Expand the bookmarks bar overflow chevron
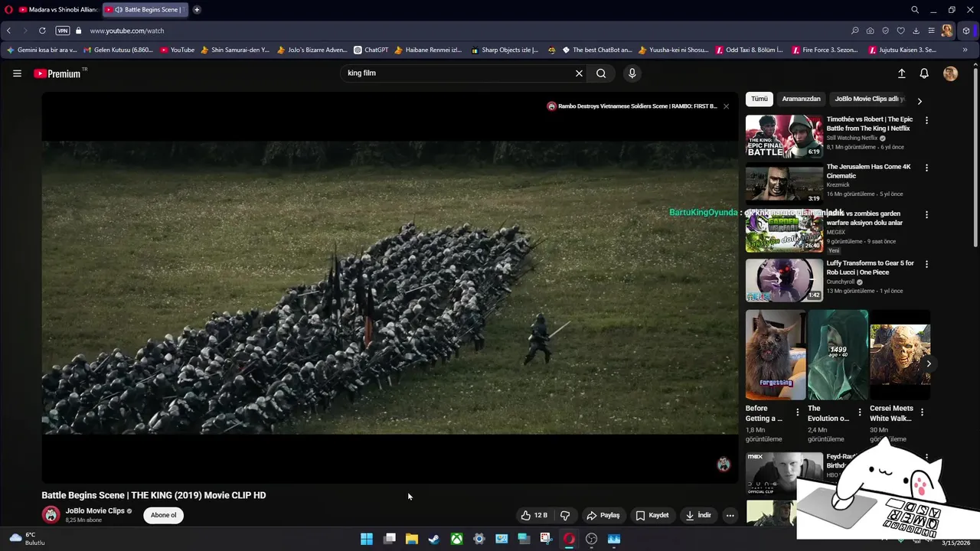Image resolution: width=980 pixels, height=551 pixels. point(965,50)
